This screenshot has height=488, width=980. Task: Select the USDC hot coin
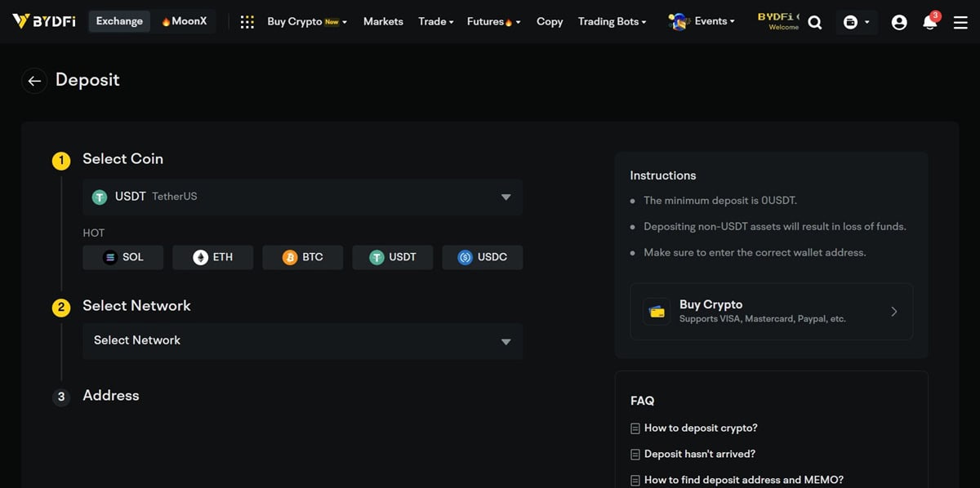482,257
